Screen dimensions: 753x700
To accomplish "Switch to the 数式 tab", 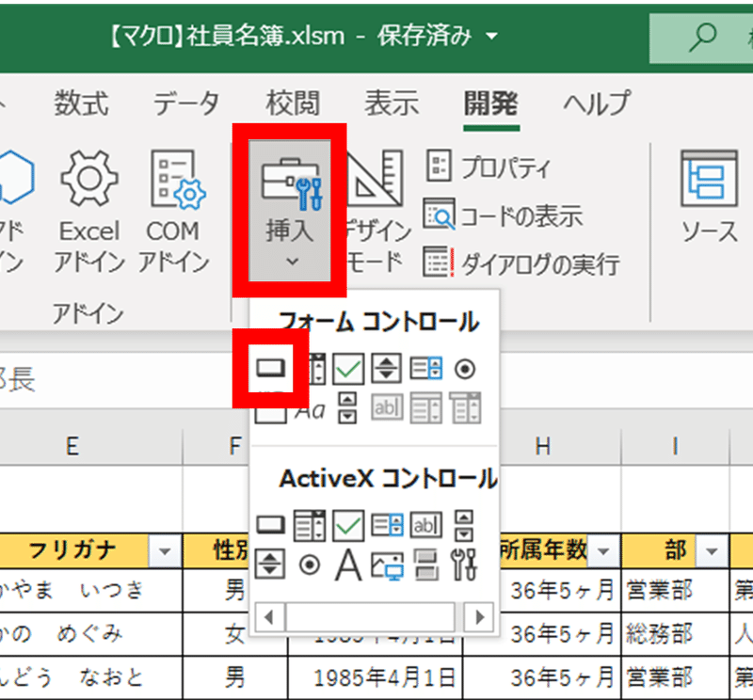I will coord(81,103).
